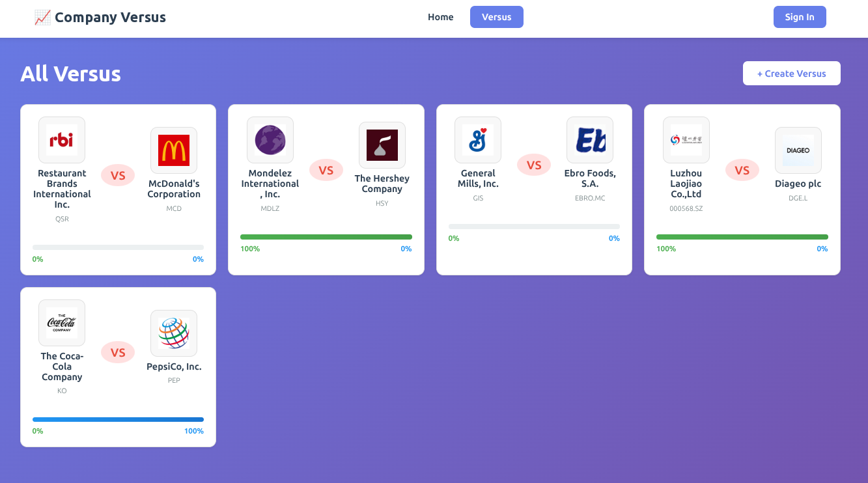
Task: Click the 000568.SZ ticker symbol
Action: click(x=686, y=209)
